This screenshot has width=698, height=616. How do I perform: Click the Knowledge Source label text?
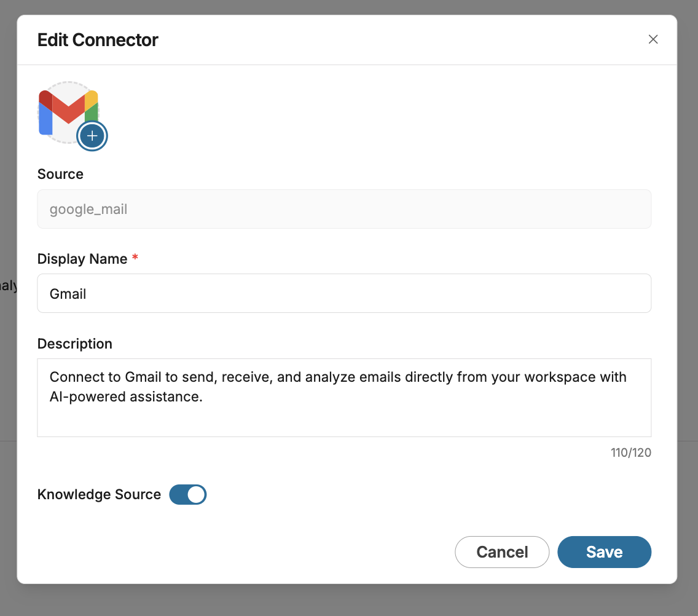click(x=99, y=494)
